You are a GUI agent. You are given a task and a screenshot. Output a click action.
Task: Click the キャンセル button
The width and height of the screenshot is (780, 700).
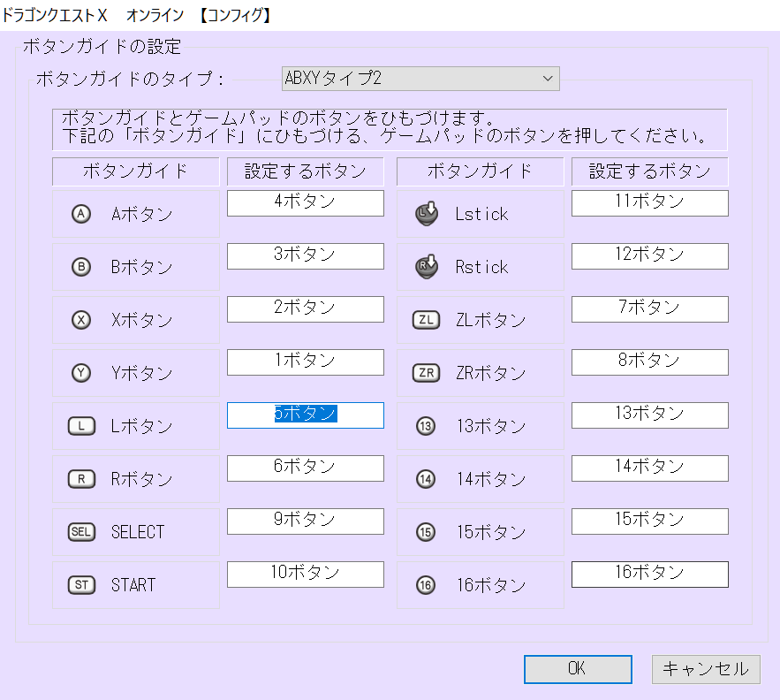(706, 669)
